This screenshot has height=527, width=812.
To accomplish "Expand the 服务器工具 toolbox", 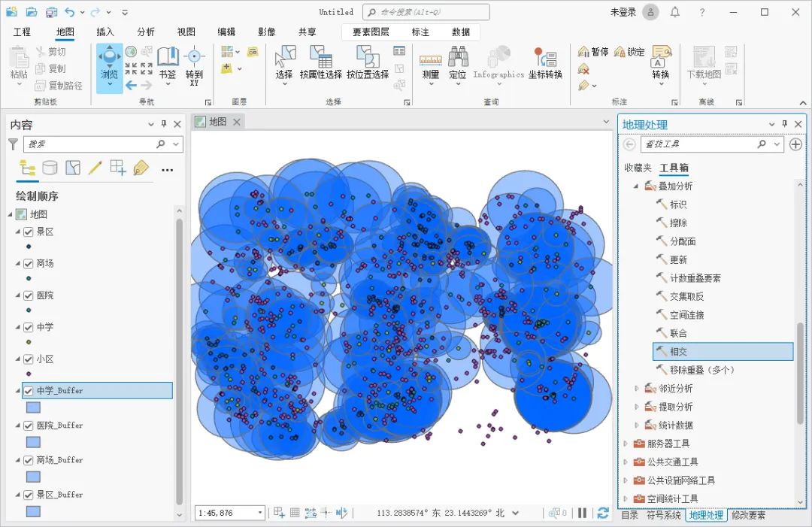I will 626,444.
